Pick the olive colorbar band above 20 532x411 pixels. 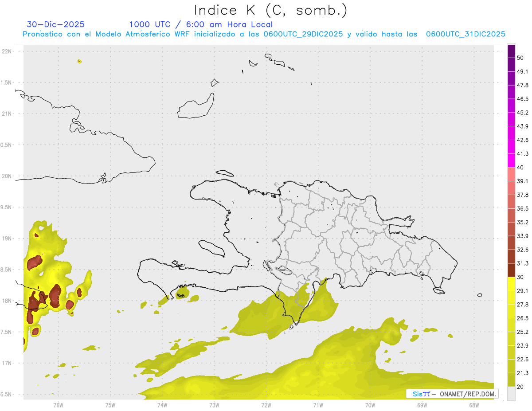512,380
